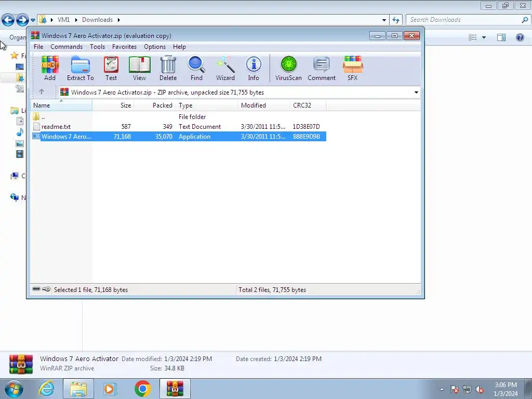Open the Explorer view options dropdown arrow
The width and height of the screenshot is (532, 399).
coord(484,37)
